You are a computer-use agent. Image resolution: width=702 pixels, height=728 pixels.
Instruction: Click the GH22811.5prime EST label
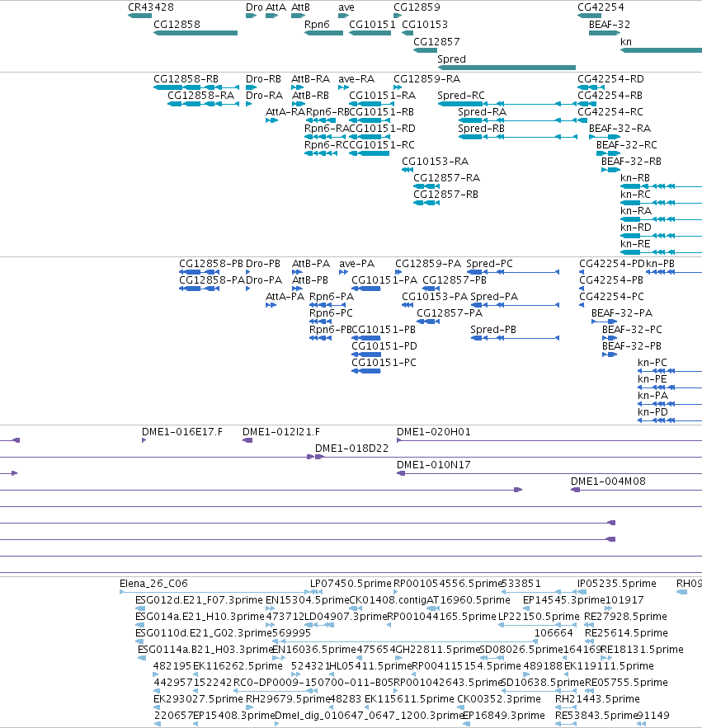pyautogui.click(x=437, y=650)
